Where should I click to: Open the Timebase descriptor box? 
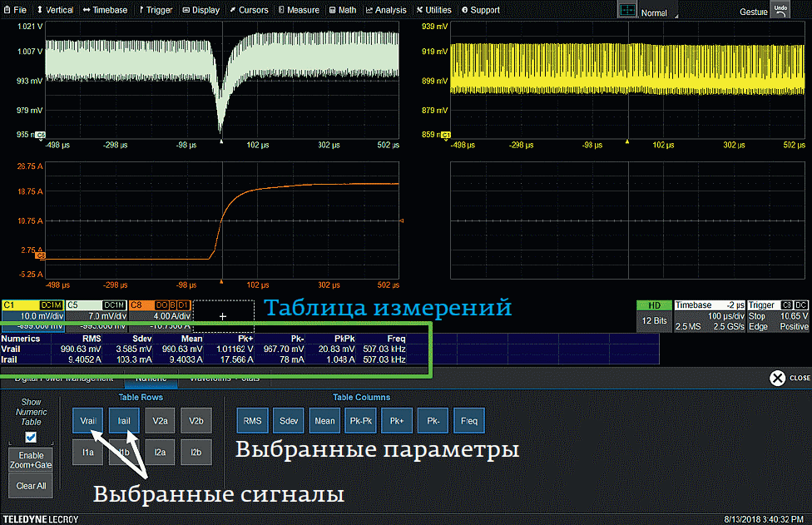[x=708, y=315]
